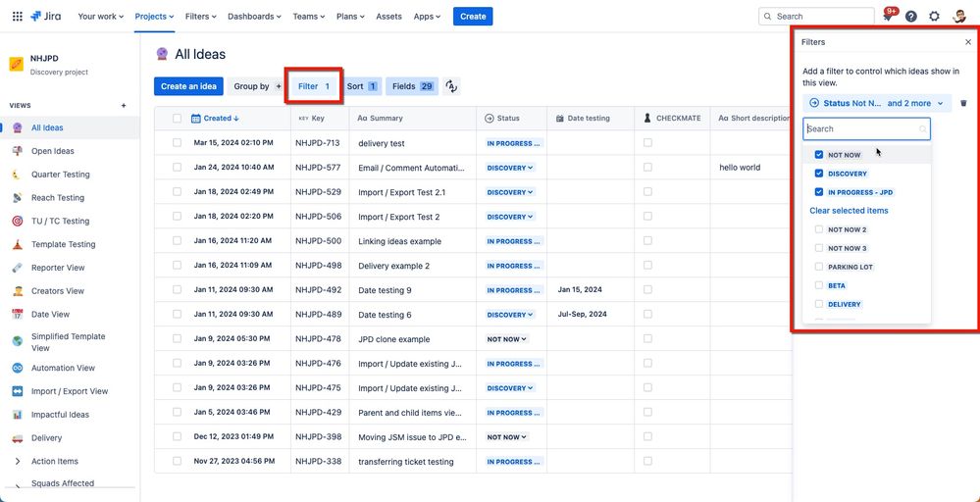980x502 pixels.
Task: Click Group by toolbar button
Action: pyautogui.click(x=255, y=86)
